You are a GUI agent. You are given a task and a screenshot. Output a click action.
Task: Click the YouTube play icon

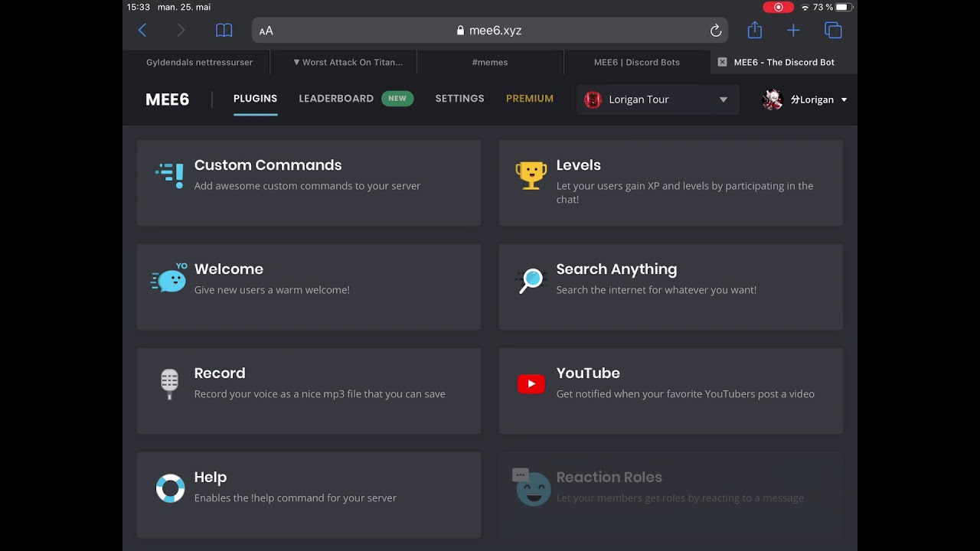[x=531, y=383]
